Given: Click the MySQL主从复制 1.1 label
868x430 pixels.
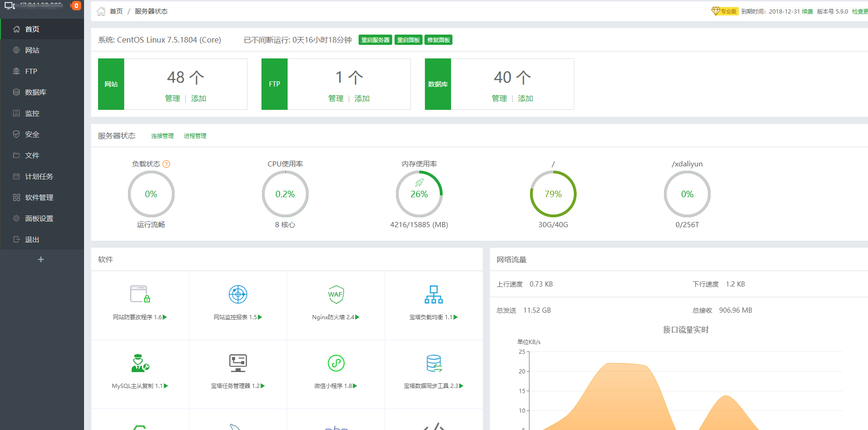Looking at the screenshot, I should click(x=140, y=386).
